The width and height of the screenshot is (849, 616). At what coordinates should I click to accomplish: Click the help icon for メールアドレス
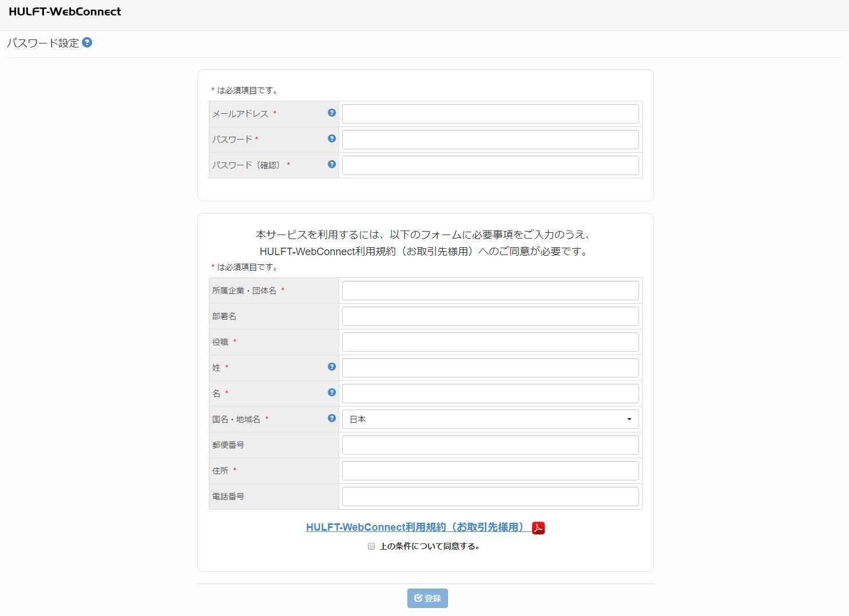[x=331, y=113]
